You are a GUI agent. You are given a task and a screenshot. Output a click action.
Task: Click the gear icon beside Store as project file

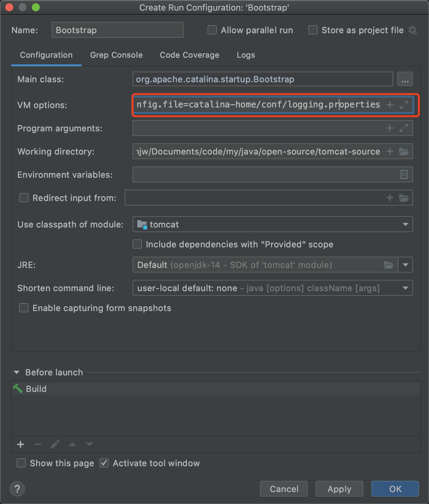click(412, 30)
